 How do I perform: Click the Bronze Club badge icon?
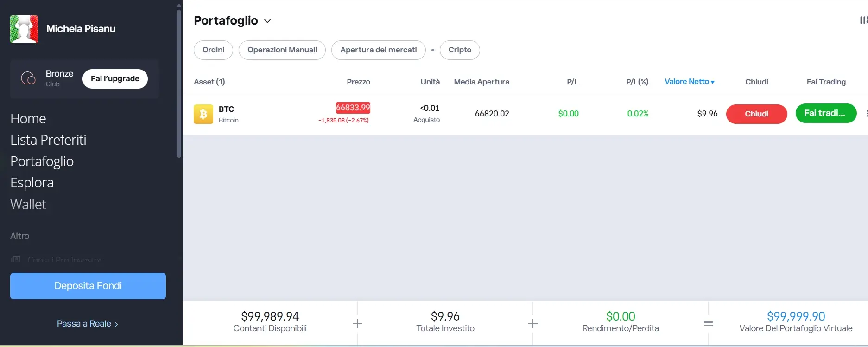coord(28,78)
